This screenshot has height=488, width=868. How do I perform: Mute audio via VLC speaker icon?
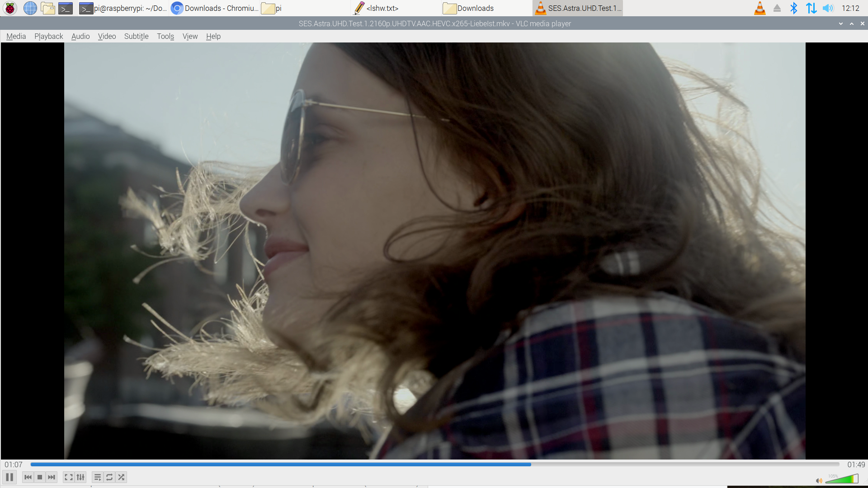pos(819,480)
